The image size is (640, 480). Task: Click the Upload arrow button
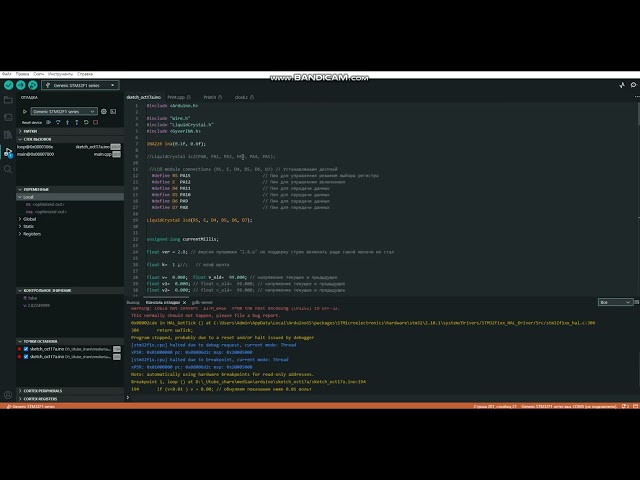click(x=20, y=85)
